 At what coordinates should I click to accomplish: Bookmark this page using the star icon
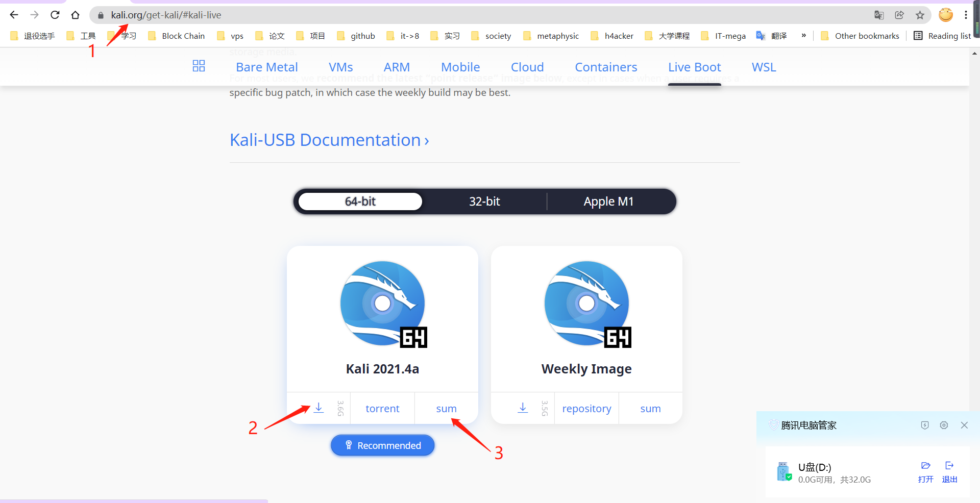(920, 15)
